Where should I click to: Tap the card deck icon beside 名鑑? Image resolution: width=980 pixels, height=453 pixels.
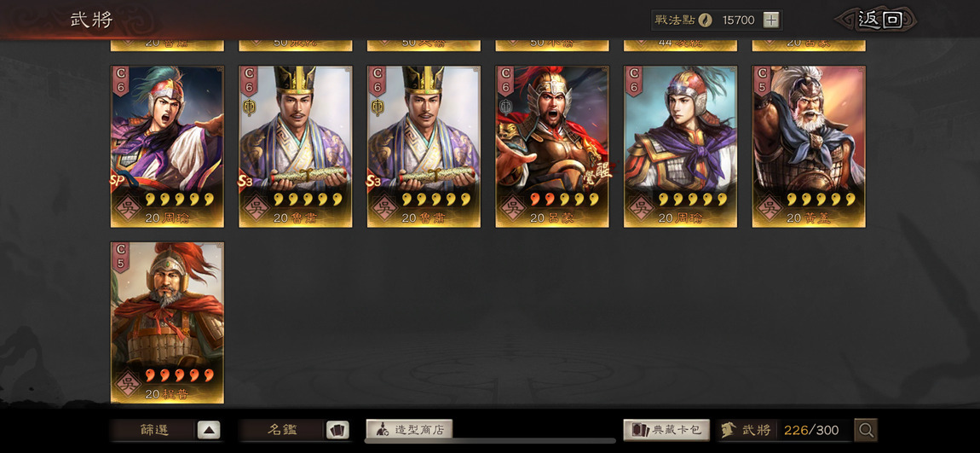(x=337, y=430)
